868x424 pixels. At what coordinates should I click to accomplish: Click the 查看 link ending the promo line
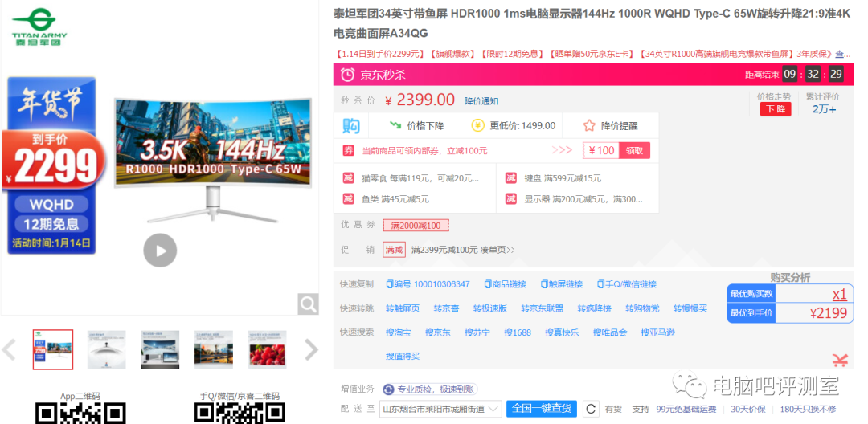(x=843, y=54)
